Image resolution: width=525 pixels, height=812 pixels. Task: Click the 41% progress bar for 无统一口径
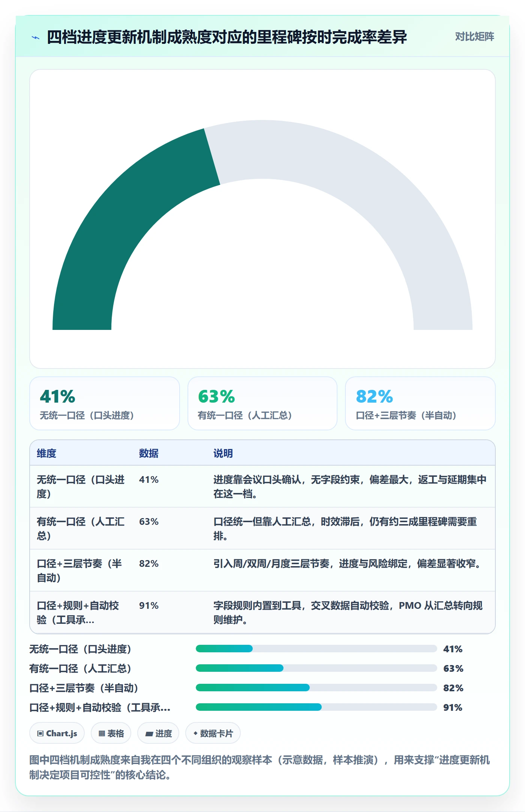(x=316, y=649)
